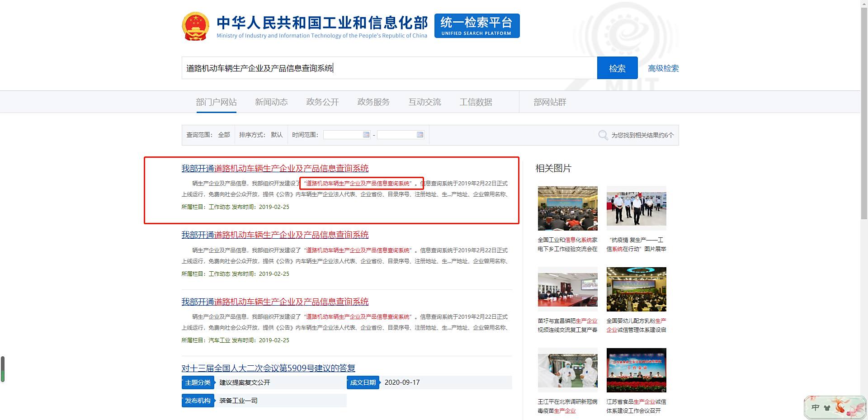
Task: Set 查询范围 scope to 全部
Action: coord(224,135)
